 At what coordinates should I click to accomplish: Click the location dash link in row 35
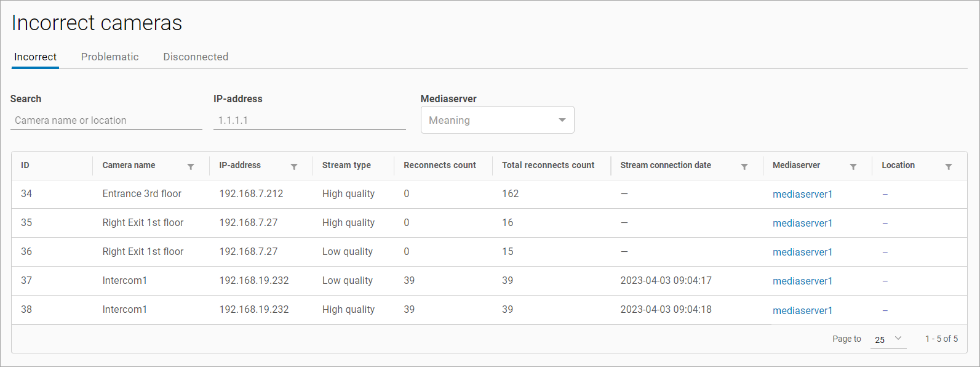pos(885,224)
